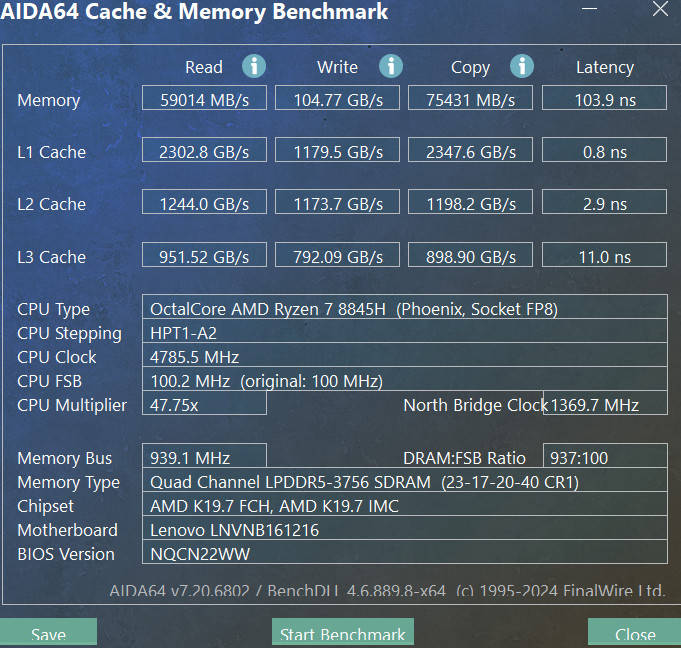Viewport: 681px width, 648px height.
Task: Select the L1 Cache read 2302.8 GB/s
Action: click(x=204, y=150)
